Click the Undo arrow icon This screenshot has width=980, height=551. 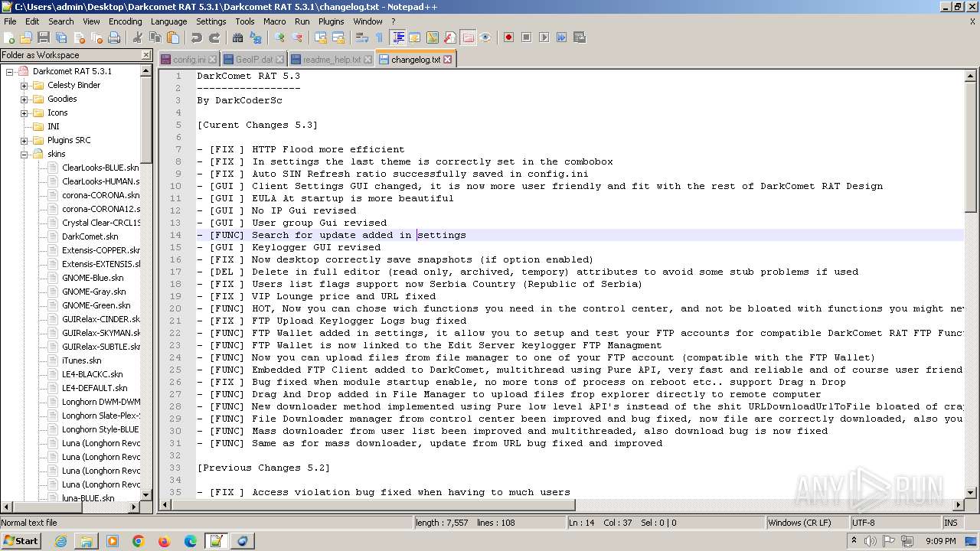point(197,37)
